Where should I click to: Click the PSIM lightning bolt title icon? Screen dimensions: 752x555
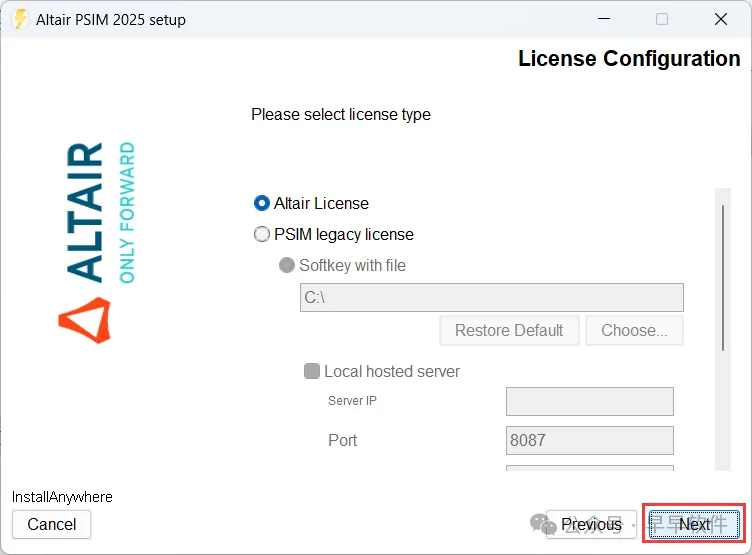pos(19,19)
